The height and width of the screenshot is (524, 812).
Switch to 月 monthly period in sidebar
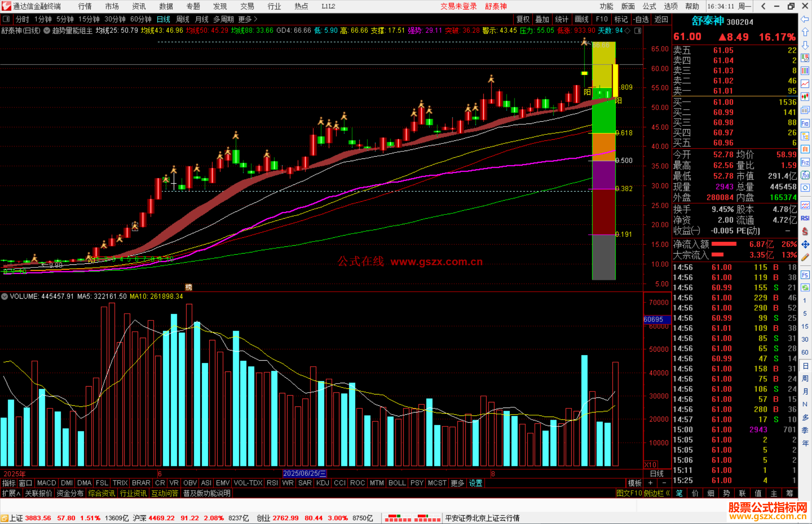coord(805,391)
